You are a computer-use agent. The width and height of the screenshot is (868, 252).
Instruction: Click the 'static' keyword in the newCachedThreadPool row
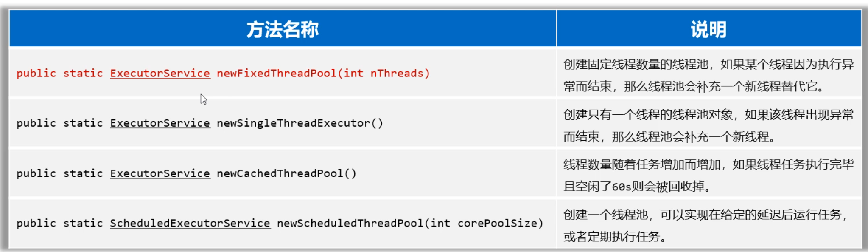pos(83,173)
